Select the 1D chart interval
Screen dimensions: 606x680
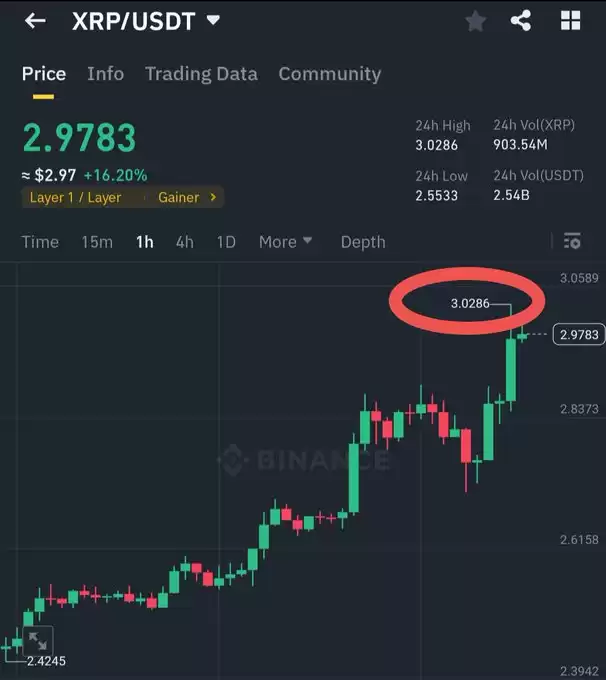[x=226, y=242]
